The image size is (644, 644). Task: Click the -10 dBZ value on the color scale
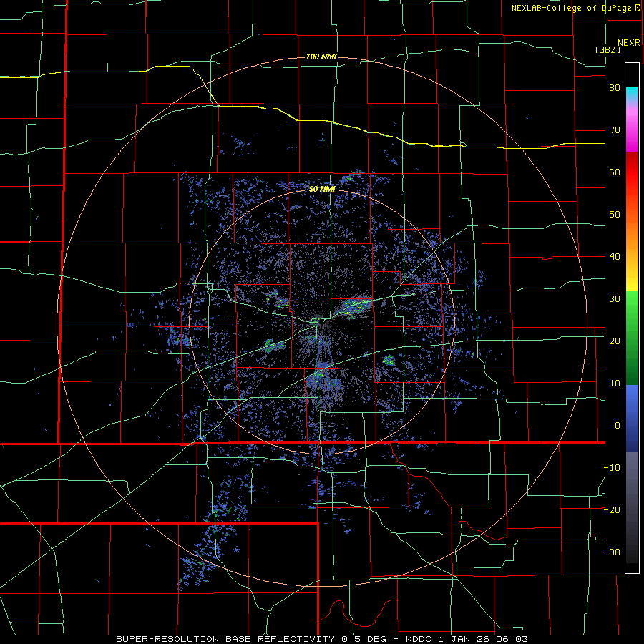pos(612,468)
